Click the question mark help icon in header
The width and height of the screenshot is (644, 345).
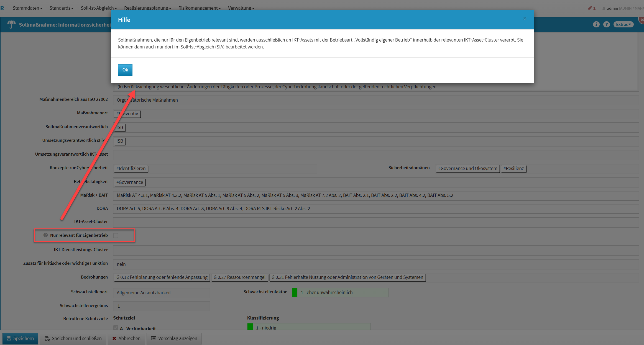606,24
